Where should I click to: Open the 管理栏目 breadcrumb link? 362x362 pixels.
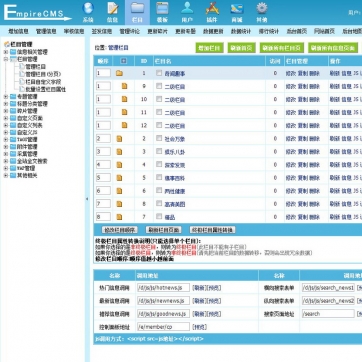tap(118, 48)
